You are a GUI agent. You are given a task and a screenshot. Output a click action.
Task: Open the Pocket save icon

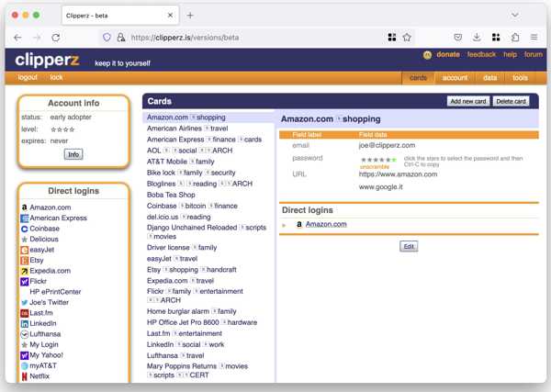(458, 38)
